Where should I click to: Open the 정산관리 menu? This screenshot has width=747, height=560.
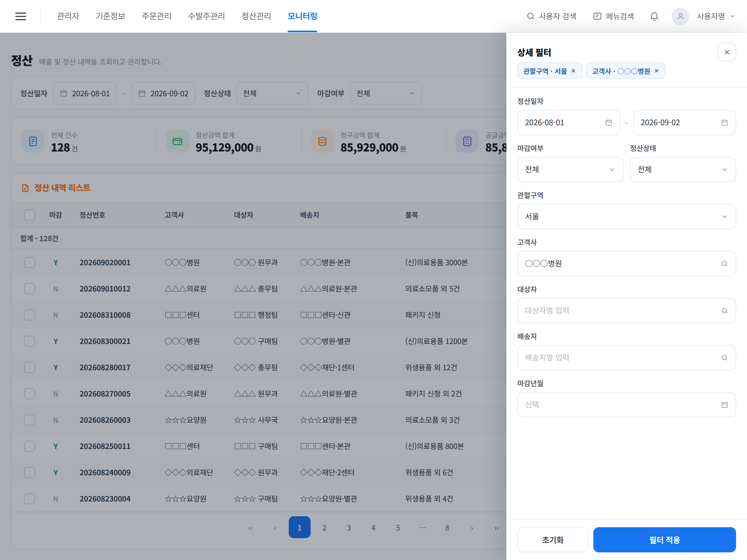point(256,16)
